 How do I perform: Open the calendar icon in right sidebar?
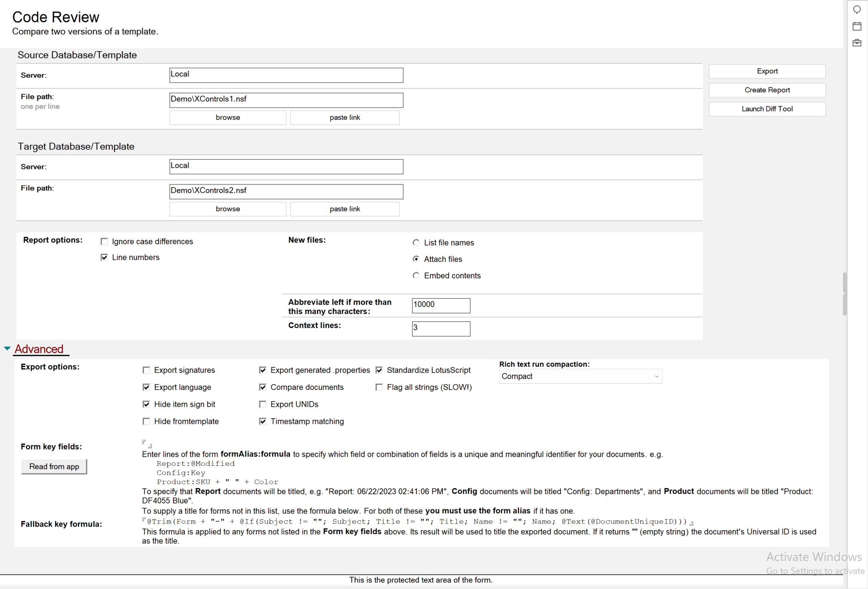tap(857, 26)
